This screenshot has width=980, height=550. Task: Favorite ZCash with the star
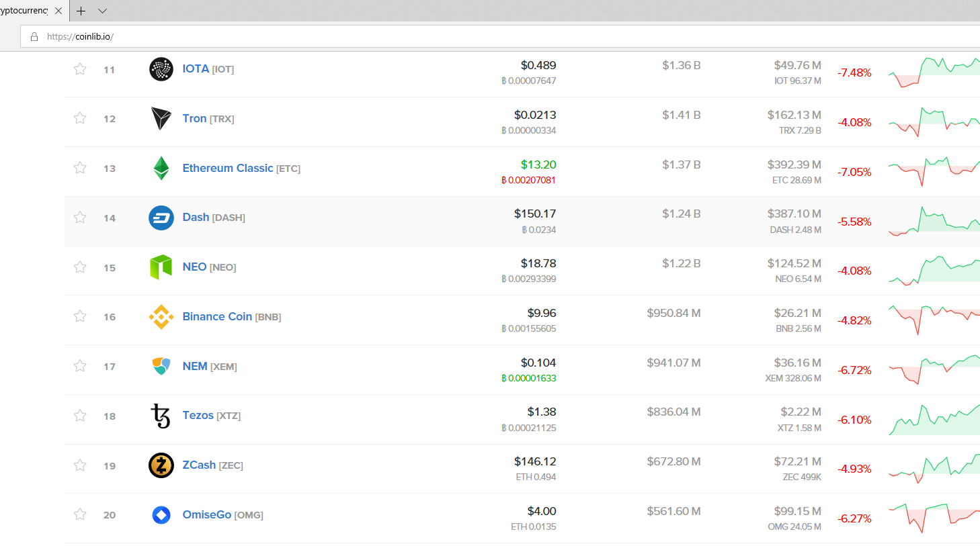pos(80,465)
